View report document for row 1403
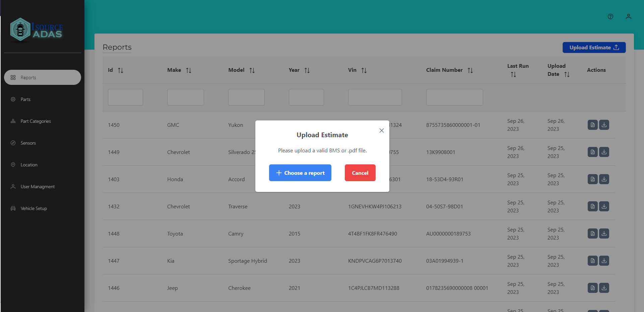 (593, 179)
